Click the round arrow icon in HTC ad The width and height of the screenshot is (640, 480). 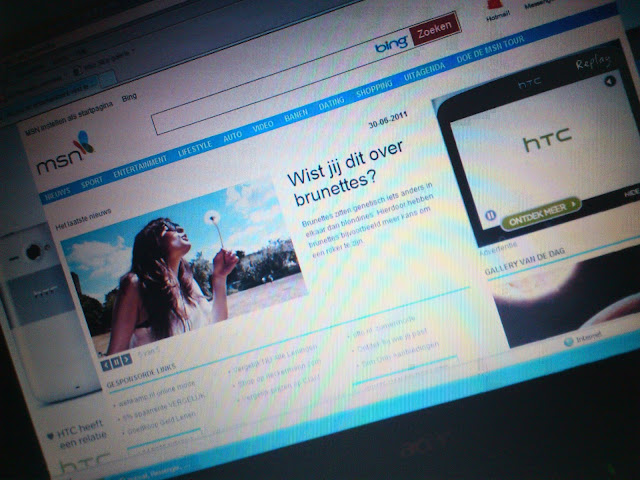click(x=609, y=81)
